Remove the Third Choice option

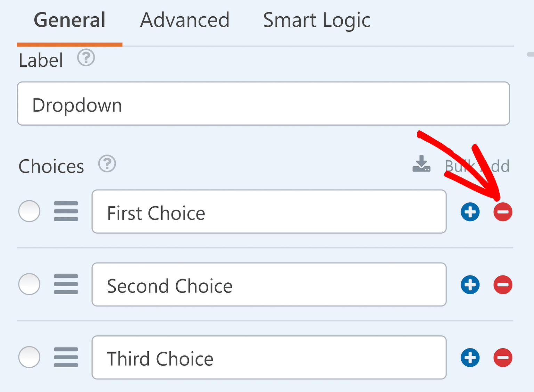coord(503,357)
